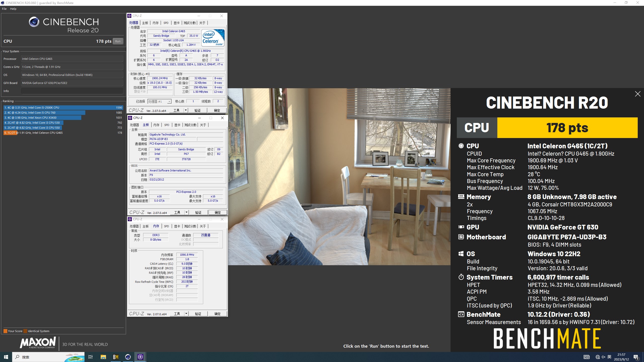
Task: Select SPD tab in bottom CPU-Z window
Action: [x=167, y=226]
